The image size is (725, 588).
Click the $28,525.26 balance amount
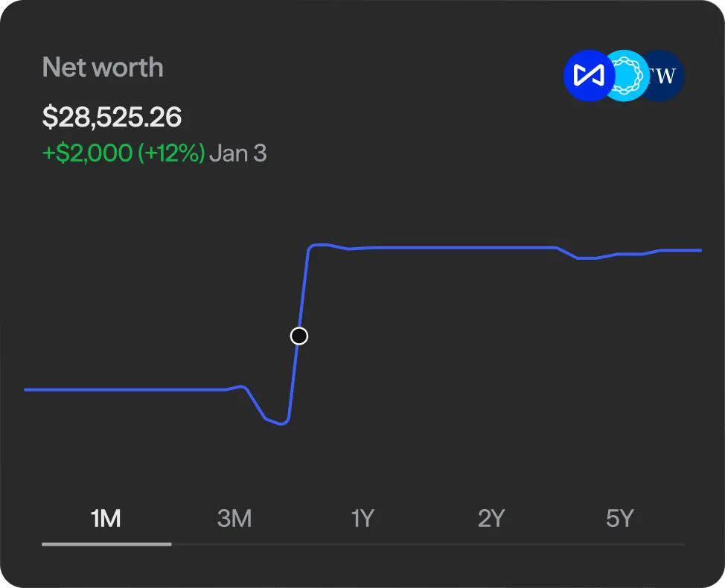pos(112,117)
